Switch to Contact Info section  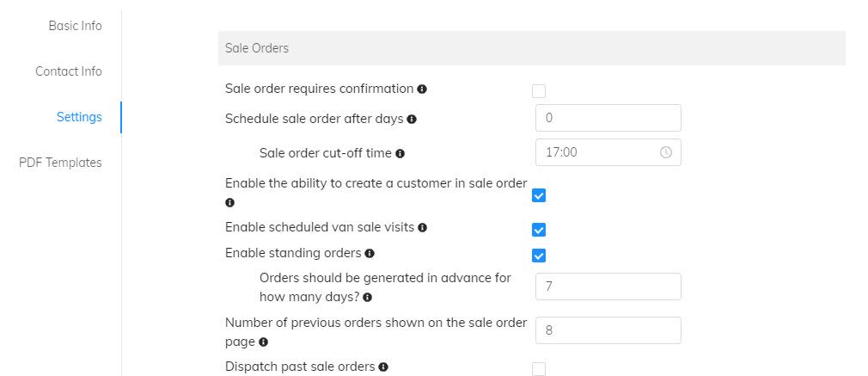pyautogui.click(x=69, y=71)
